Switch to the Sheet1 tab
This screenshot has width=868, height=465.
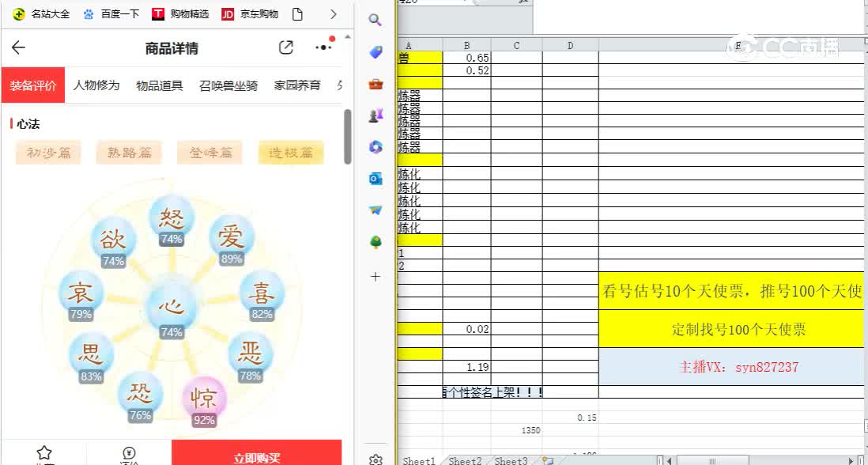(x=419, y=460)
